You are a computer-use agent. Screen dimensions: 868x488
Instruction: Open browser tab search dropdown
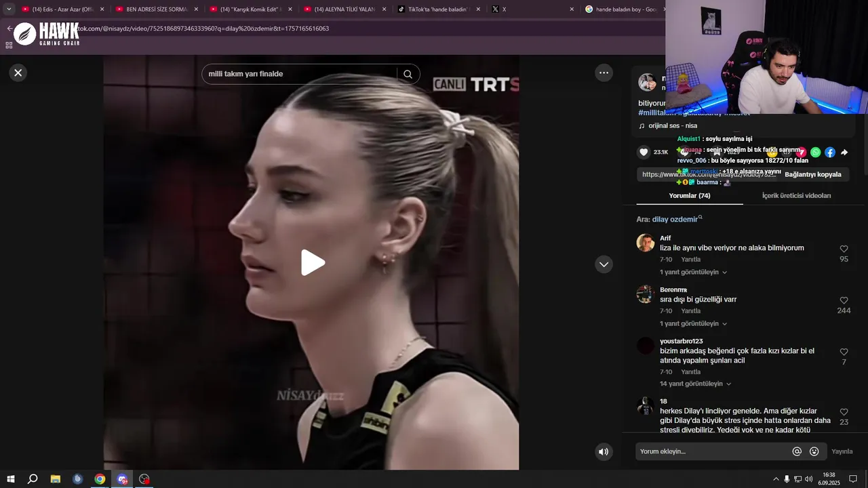coord(9,9)
